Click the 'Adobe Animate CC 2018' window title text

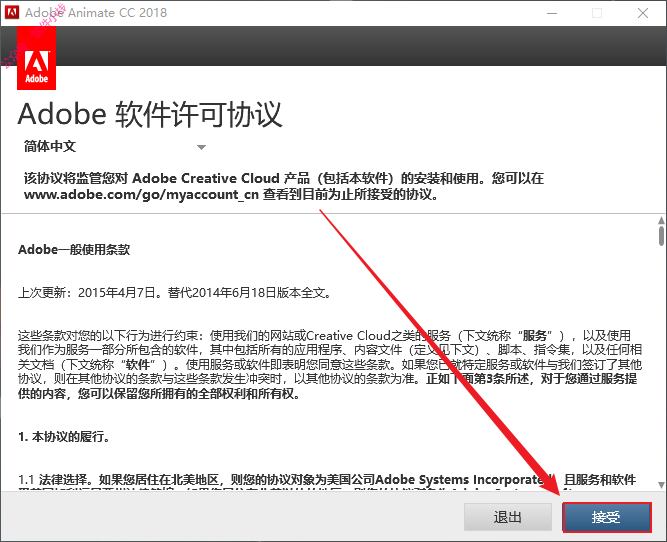click(x=96, y=13)
